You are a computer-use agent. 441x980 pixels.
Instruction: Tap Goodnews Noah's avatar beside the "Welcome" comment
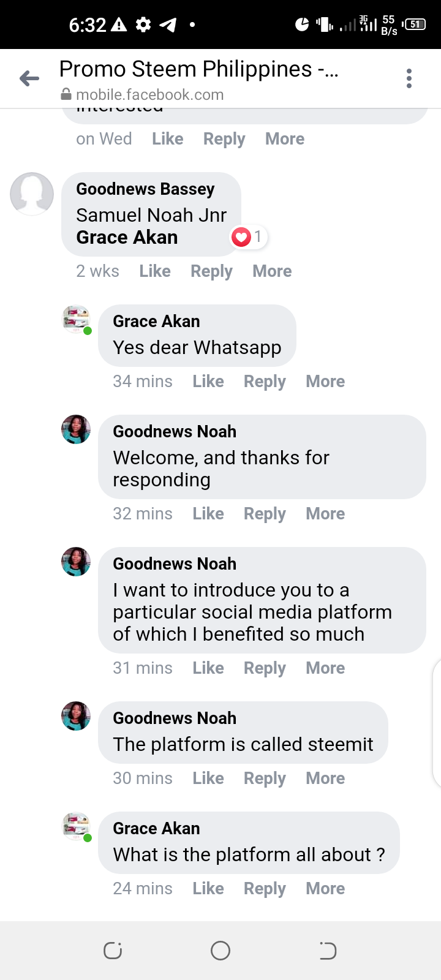[x=76, y=429]
